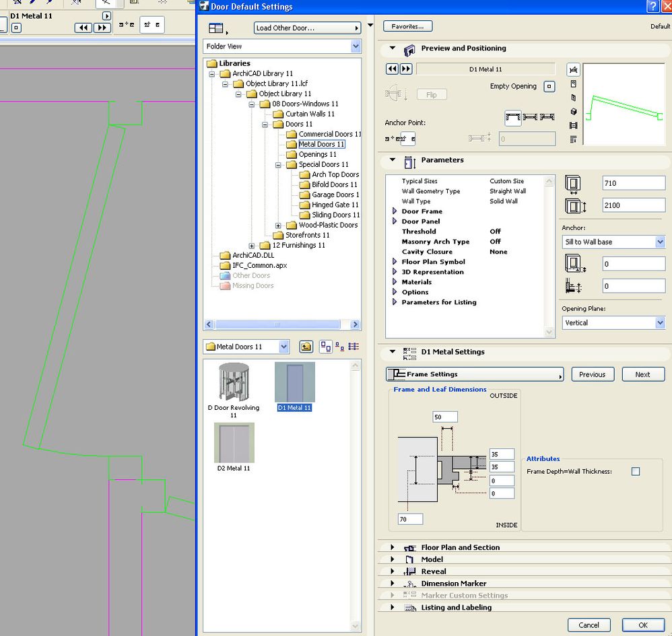Enable Frame Depth=Wall Thickness checkbox

click(635, 472)
